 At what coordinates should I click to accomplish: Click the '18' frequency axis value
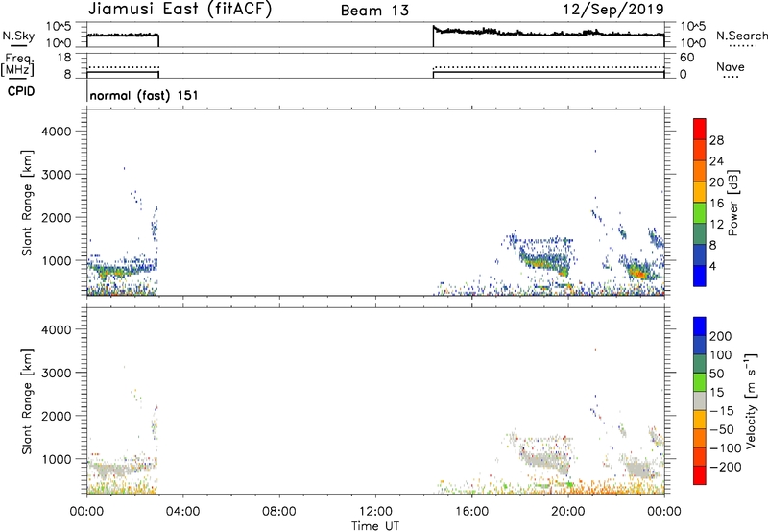64,58
